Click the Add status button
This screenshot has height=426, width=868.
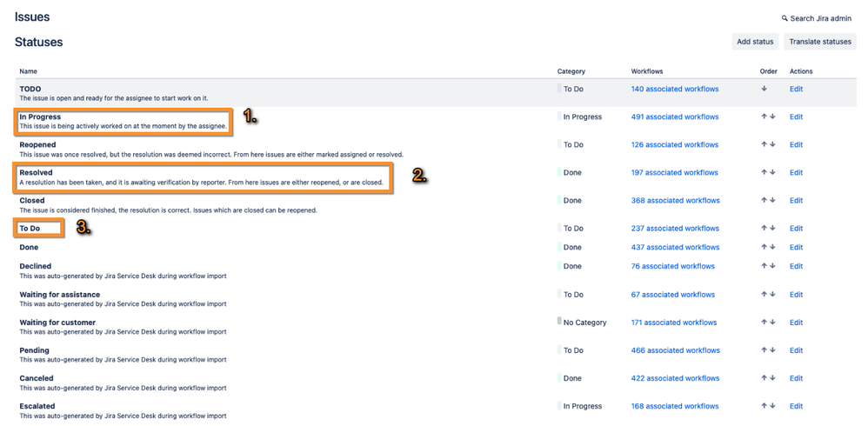tap(755, 42)
